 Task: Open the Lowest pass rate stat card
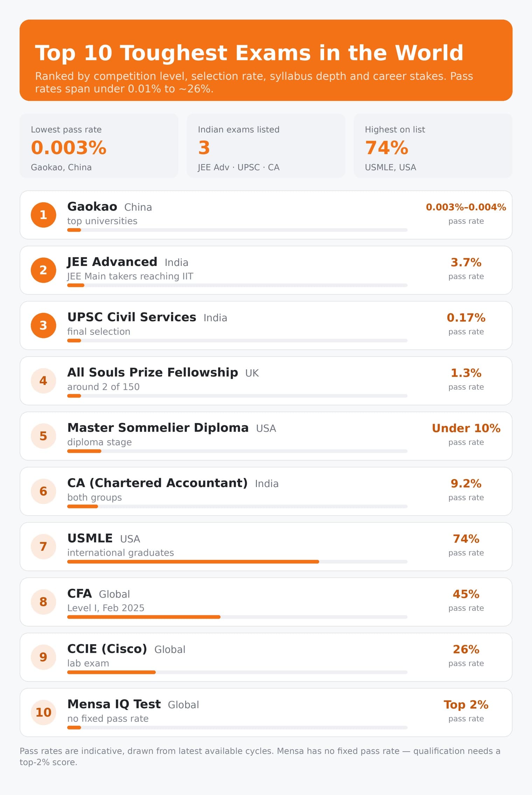coord(99,146)
